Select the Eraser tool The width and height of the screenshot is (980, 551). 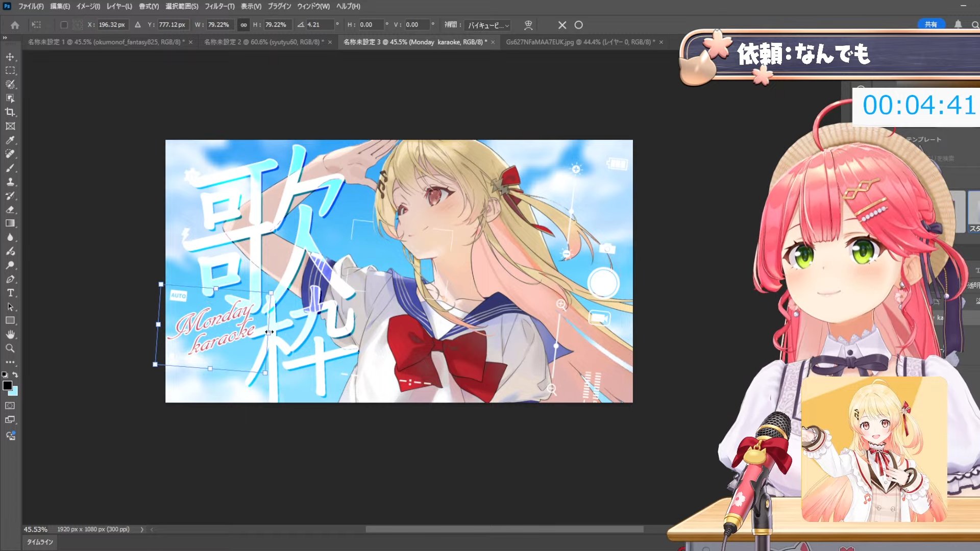click(x=10, y=209)
